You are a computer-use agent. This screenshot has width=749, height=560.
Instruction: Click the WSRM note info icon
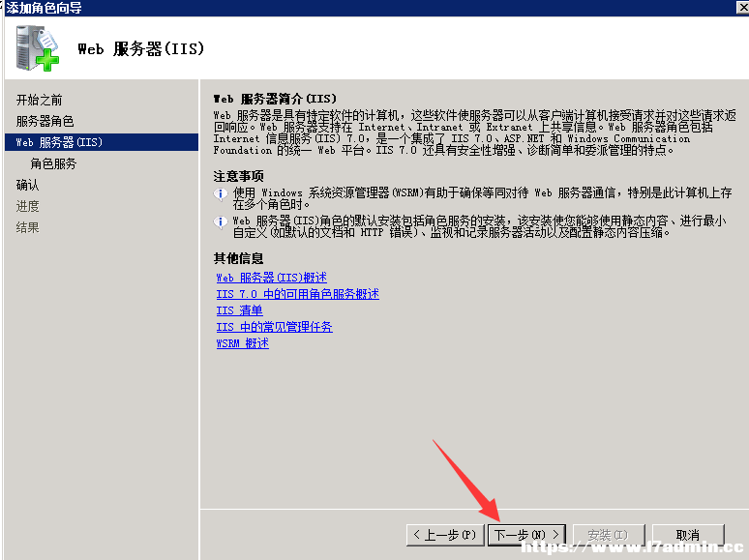pos(221,193)
